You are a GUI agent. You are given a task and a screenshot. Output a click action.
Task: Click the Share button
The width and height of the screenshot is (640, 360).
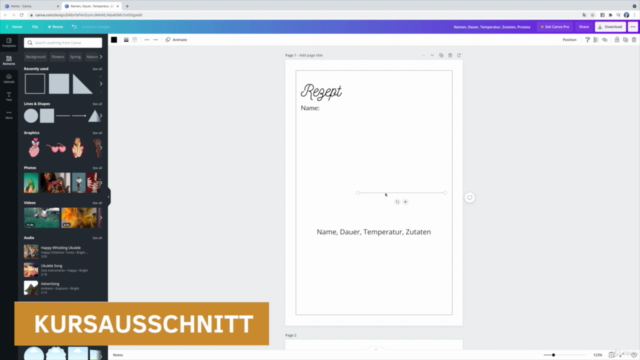tap(584, 27)
